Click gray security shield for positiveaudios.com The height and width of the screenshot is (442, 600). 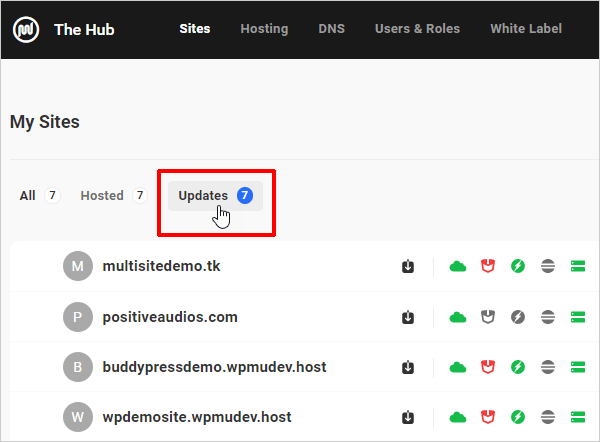(488, 317)
